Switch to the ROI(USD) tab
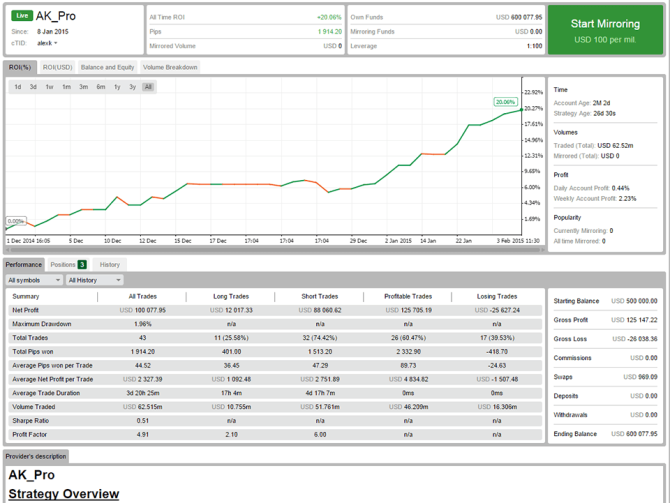 click(58, 67)
